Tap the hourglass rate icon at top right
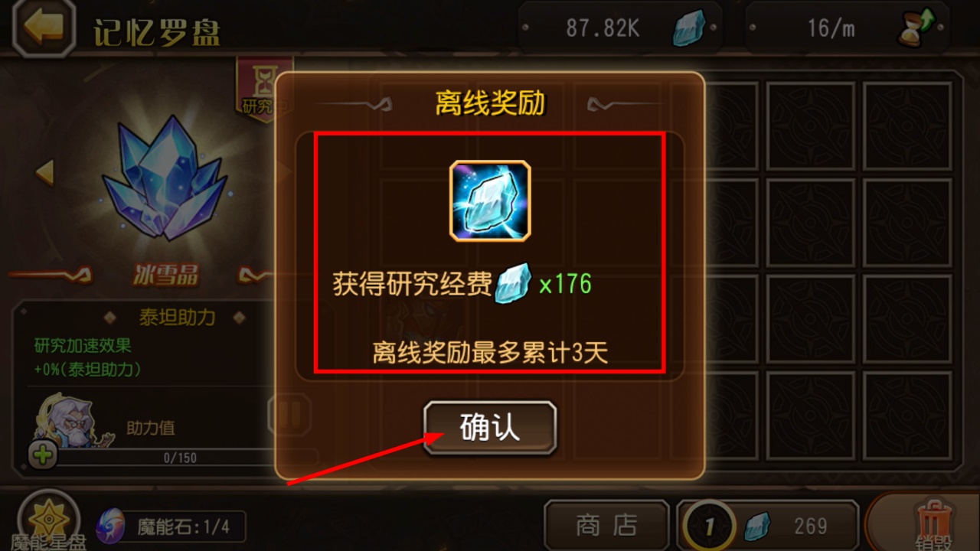The width and height of the screenshot is (980, 551). pyautogui.click(x=916, y=28)
